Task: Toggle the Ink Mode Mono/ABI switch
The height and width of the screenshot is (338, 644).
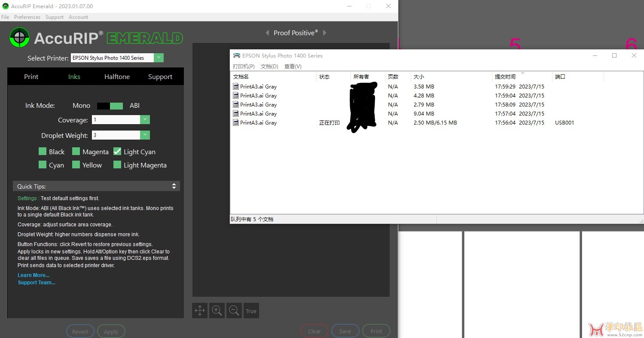Action: point(110,106)
